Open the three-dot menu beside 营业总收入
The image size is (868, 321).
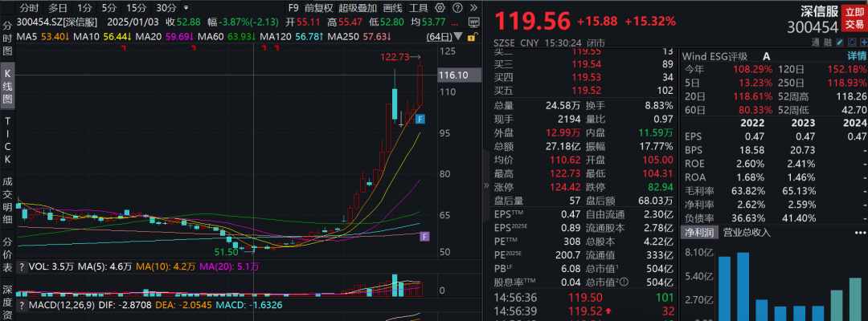tap(860, 232)
